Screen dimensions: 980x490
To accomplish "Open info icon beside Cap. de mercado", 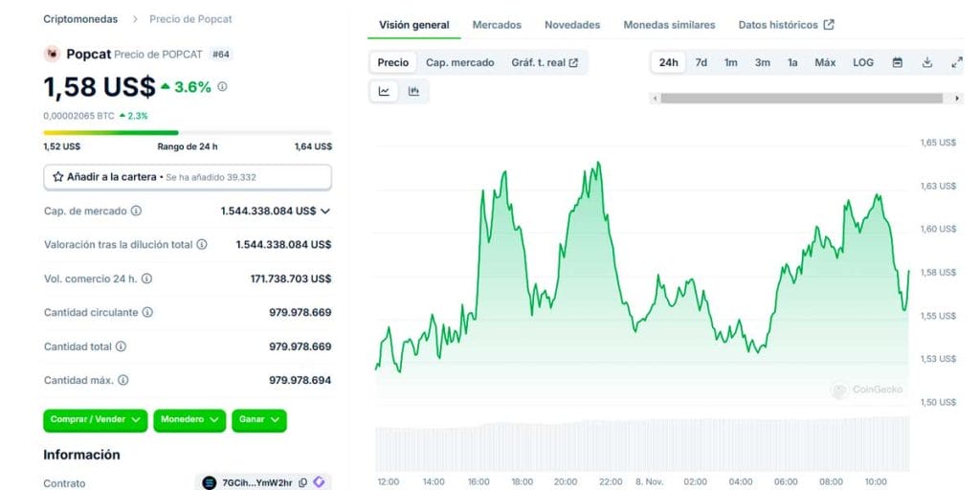I will pos(136,211).
